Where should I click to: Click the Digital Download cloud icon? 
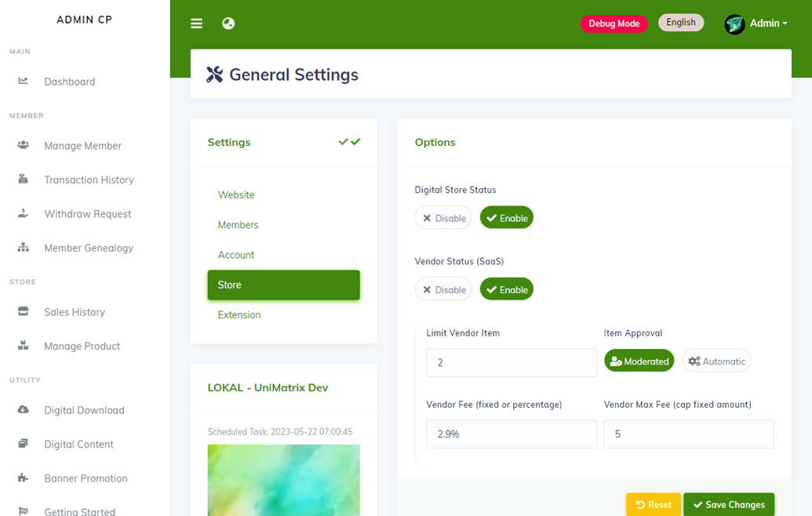tap(24, 410)
